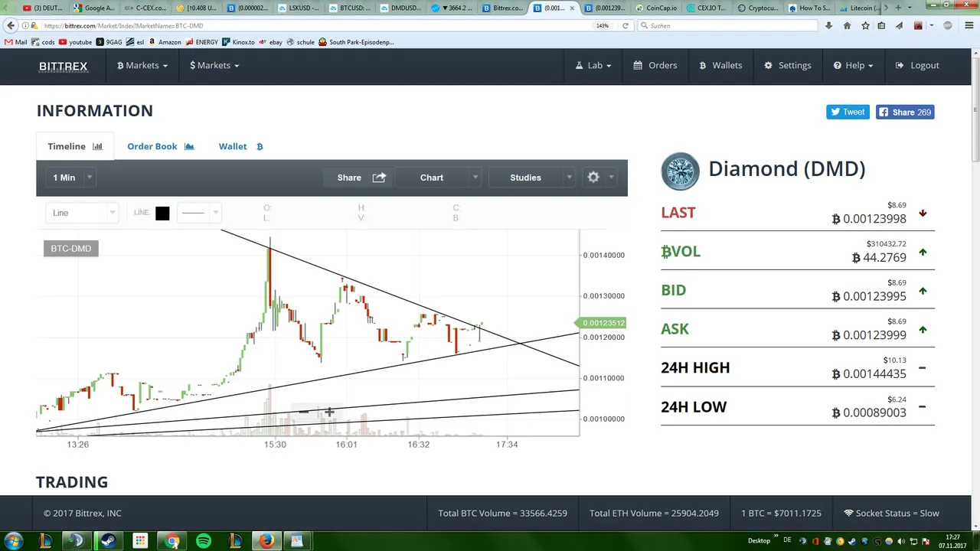980x551 pixels.
Task: Open Chrome from the taskbar
Action: tap(171, 541)
